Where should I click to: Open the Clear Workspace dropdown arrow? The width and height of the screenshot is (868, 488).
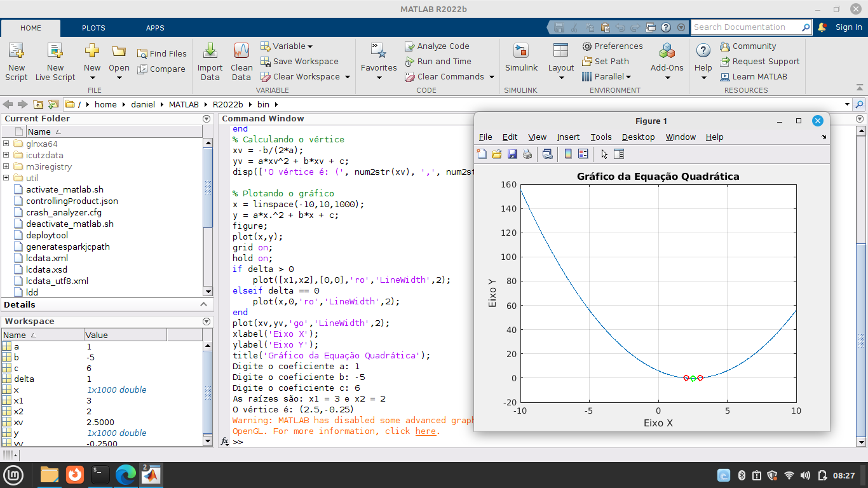click(348, 77)
